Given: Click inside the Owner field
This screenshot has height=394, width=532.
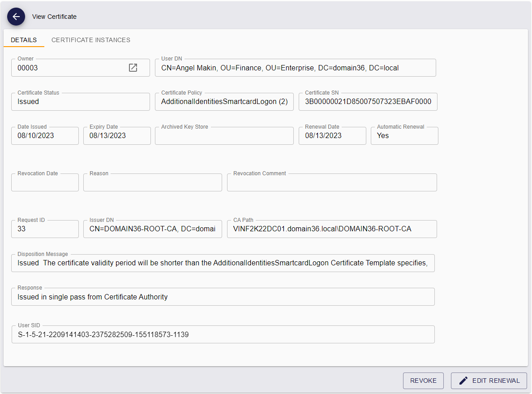Looking at the screenshot, I should click(67, 67).
